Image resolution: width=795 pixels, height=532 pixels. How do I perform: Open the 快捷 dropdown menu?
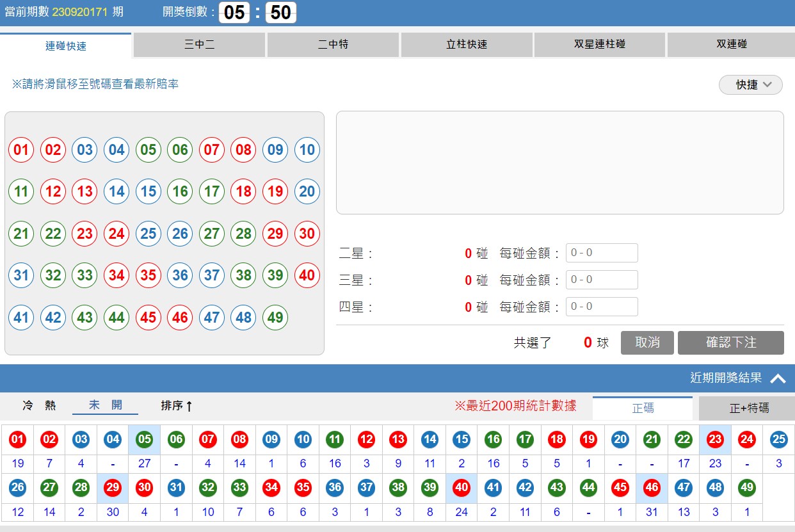point(750,85)
